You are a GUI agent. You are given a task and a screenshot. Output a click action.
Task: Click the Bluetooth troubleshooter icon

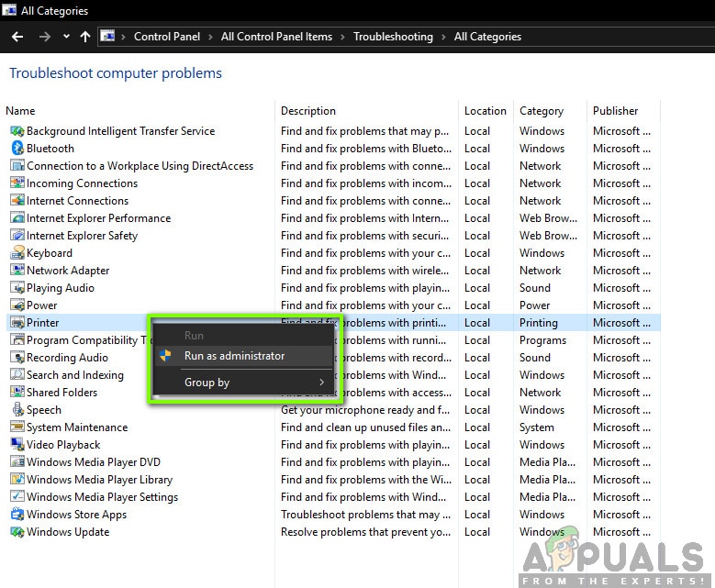[x=17, y=149]
